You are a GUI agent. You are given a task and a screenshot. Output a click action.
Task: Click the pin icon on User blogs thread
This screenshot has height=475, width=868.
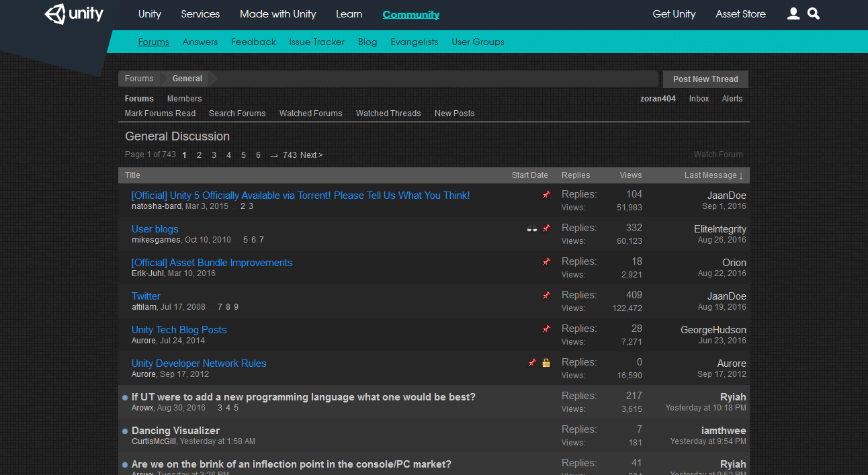[546, 228]
